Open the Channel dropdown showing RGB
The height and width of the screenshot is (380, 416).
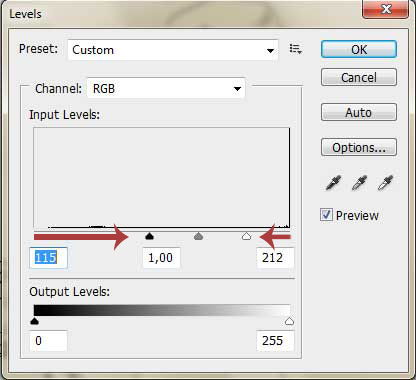tap(166, 89)
